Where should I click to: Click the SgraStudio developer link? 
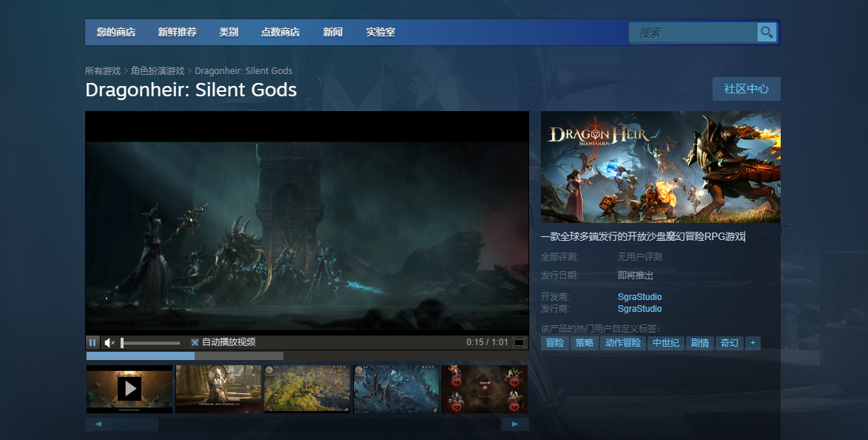(x=639, y=296)
